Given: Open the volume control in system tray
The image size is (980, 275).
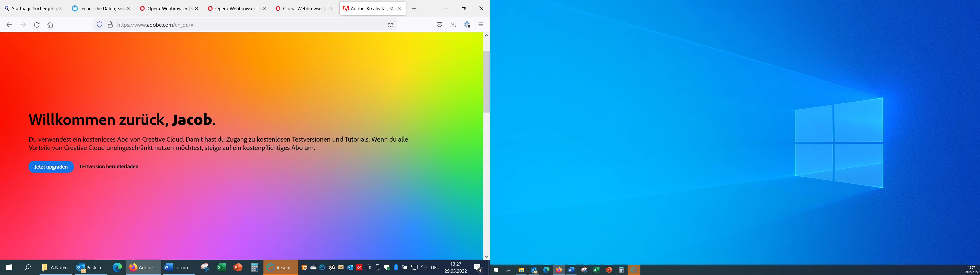Looking at the screenshot, I should pyautogui.click(x=423, y=267).
